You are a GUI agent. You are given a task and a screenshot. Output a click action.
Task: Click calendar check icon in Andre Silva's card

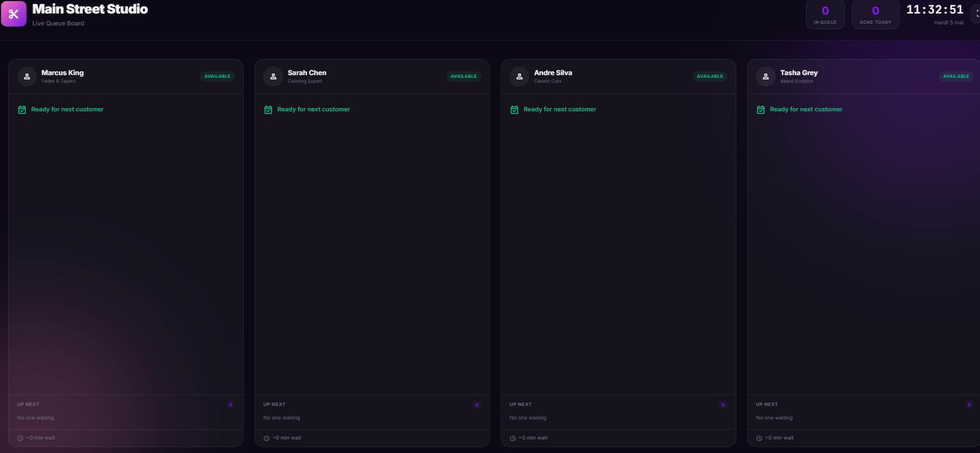pyautogui.click(x=514, y=110)
